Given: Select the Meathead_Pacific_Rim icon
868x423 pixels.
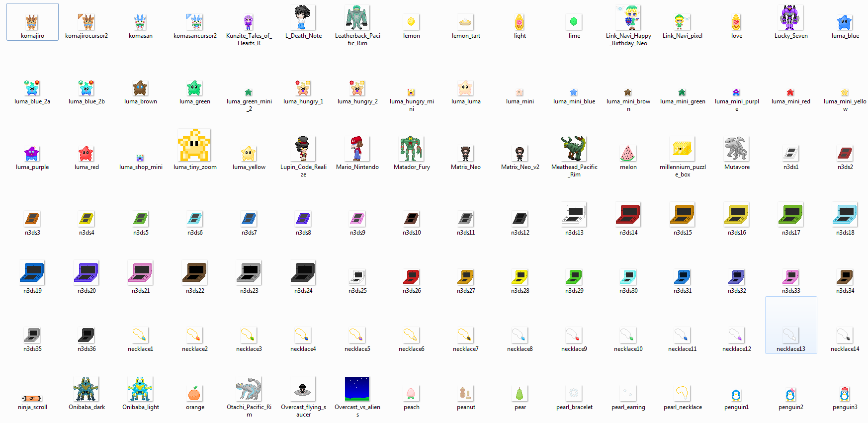Looking at the screenshot, I should (574, 149).
